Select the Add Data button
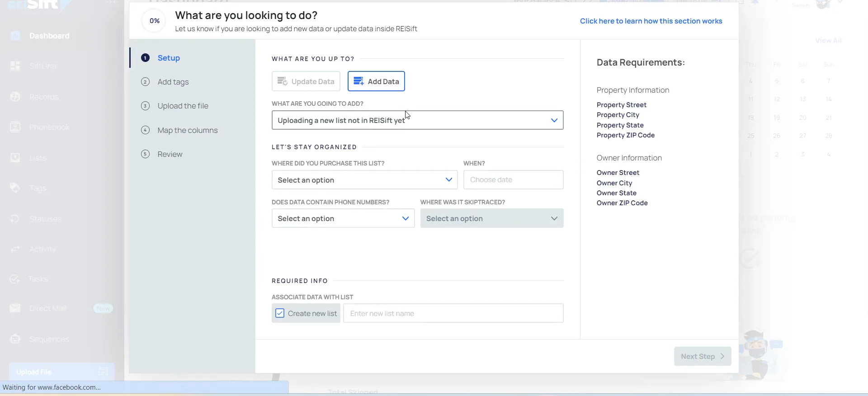The height and width of the screenshot is (396, 868). click(x=376, y=81)
